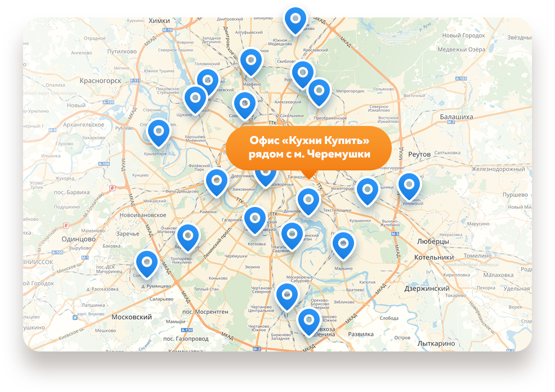
Task: Click the Одинцово label on the map
Action: point(79,239)
